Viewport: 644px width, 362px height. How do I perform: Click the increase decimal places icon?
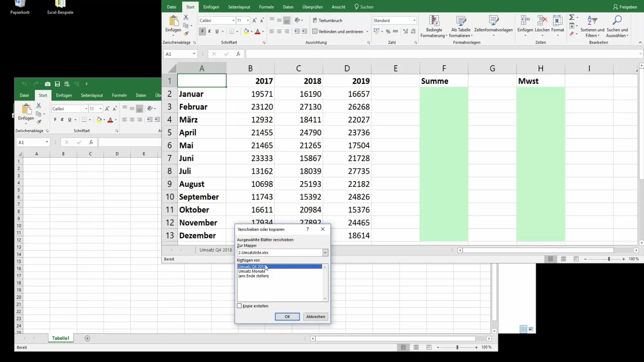406,31
